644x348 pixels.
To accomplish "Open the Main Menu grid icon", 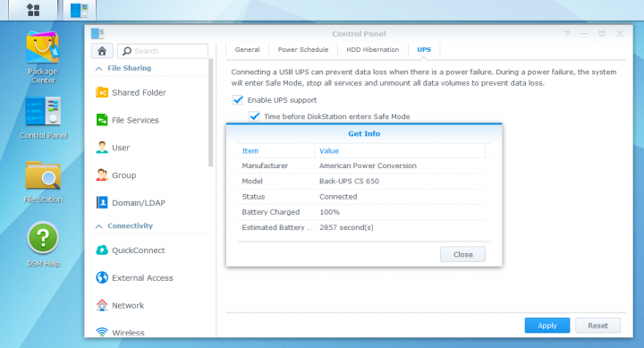I will 33,10.
